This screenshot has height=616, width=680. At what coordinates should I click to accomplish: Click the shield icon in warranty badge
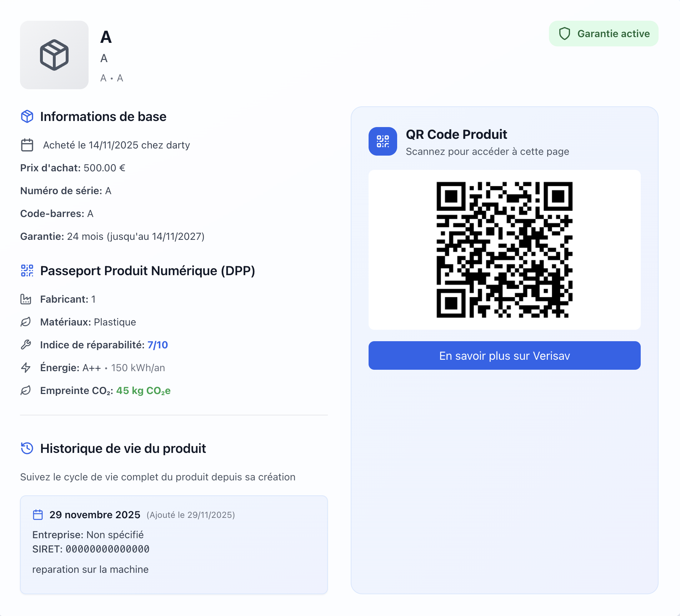(564, 34)
